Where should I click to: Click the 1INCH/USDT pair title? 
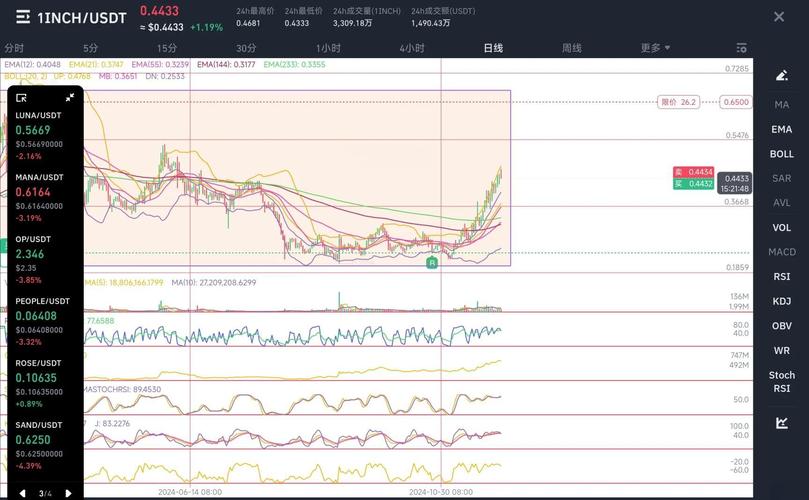82,18
